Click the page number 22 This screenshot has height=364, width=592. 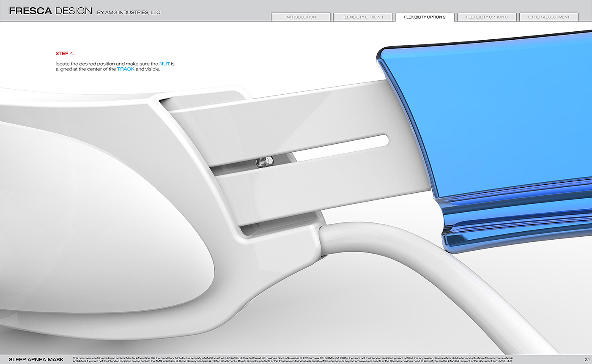pyautogui.click(x=587, y=360)
